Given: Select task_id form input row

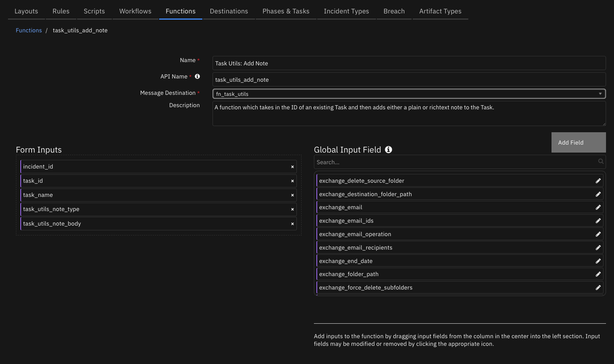Looking at the screenshot, I should click(158, 181).
